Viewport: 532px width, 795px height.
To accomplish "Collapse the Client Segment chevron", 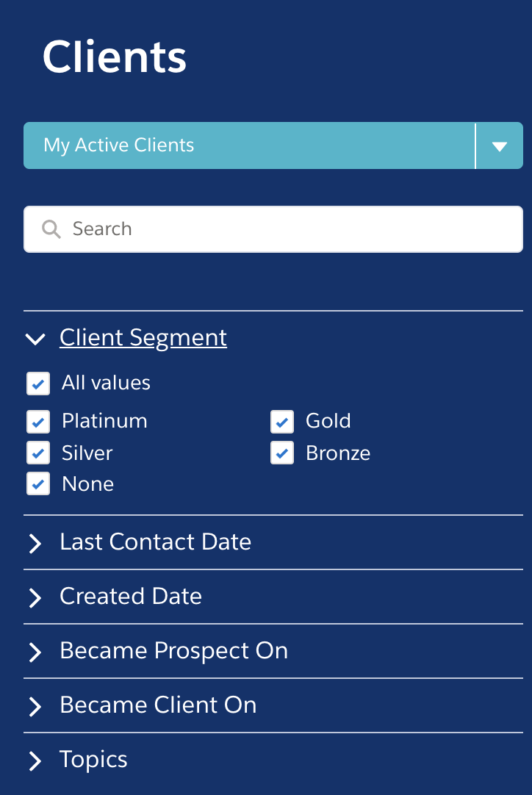I will click(x=35, y=338).
